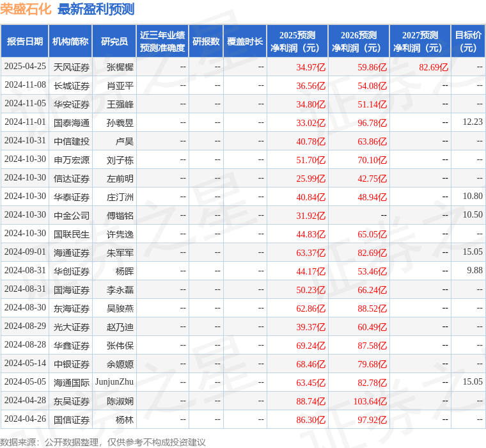Select the 2025预测净利润 column header

(297, 41)
